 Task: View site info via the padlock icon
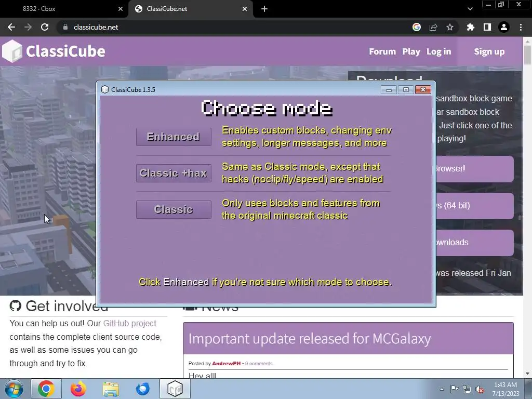[x=65, y=27]
